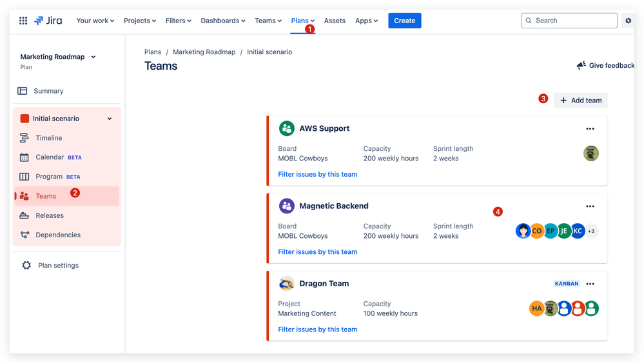The height and width of the screenshot is (363, 644).
Task: Collapse the Initial scenario section
Action: point(110,119)
